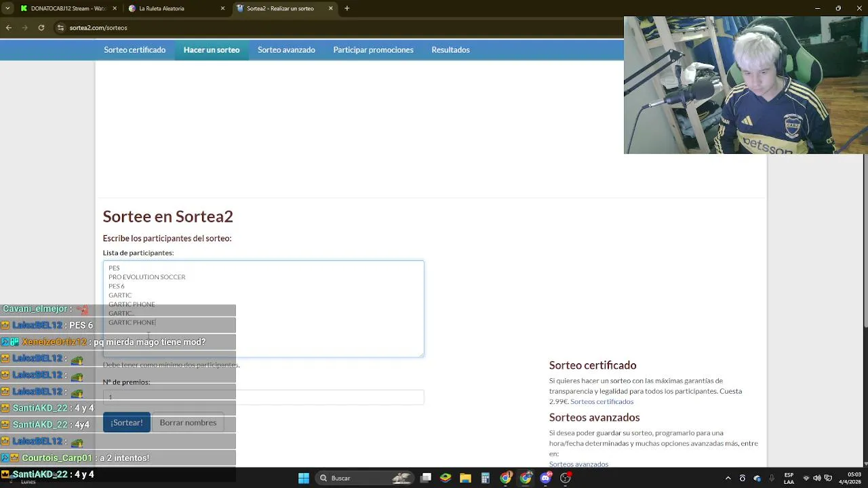The image size is (868, 488).
Task: Open Sorteo certificado menu item
Action: [x=134, y=49]
